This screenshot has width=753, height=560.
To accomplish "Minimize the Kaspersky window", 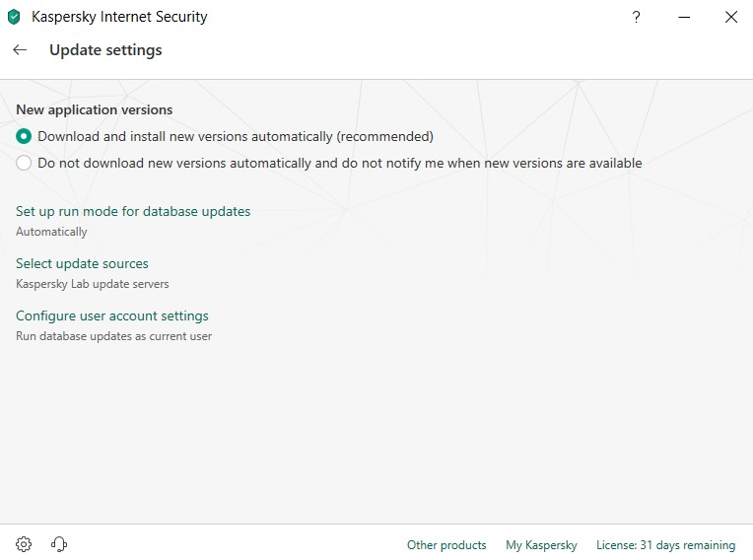I will click(x=684, y=18).
